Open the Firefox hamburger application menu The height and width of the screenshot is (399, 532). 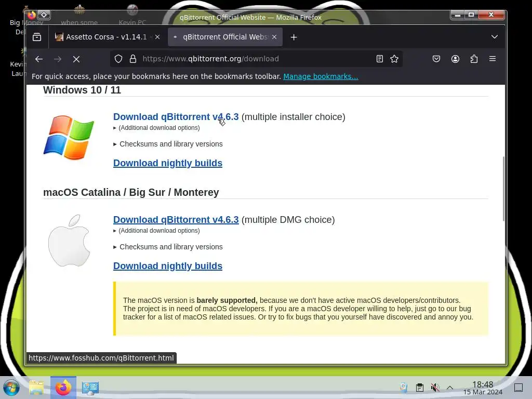pyautogui.click(x=493, y=59)
